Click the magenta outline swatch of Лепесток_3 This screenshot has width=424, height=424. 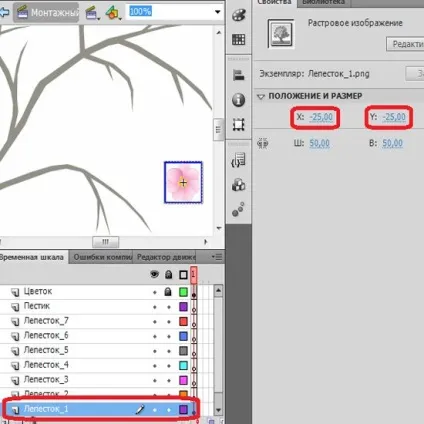183,380
